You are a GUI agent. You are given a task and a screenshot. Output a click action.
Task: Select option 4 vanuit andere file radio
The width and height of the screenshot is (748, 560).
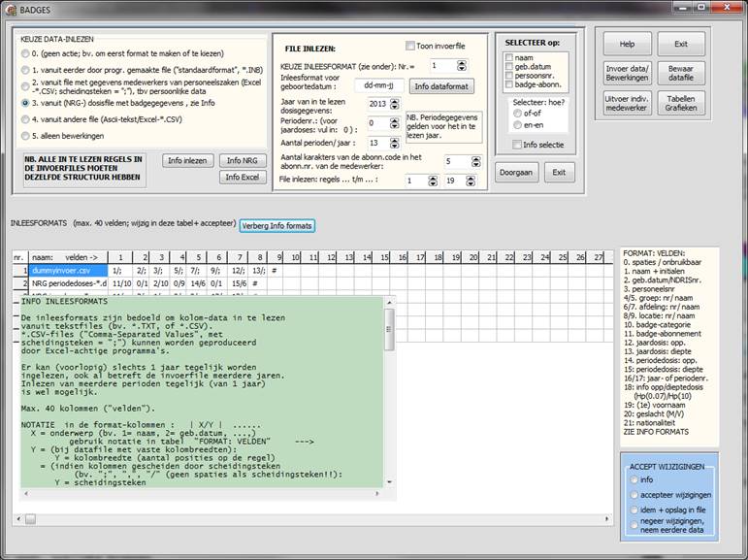pos(25,119)
